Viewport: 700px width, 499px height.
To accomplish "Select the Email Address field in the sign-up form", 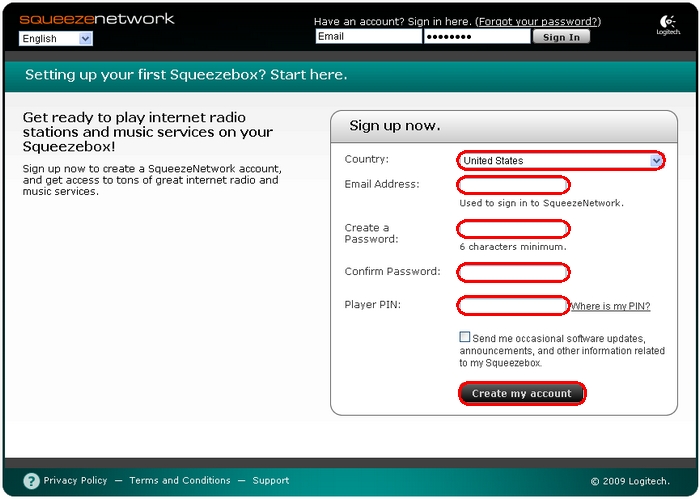I will pos(513,185).
